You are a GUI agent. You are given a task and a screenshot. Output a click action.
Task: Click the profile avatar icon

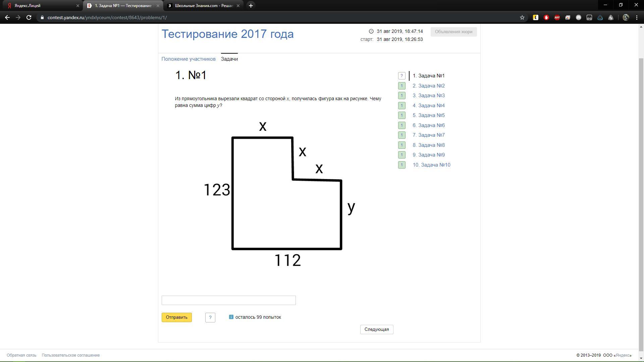(626, 17)
